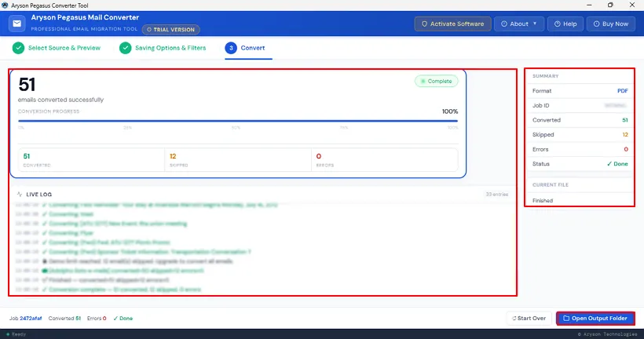Click the Finished current file text

pos(543,201)
